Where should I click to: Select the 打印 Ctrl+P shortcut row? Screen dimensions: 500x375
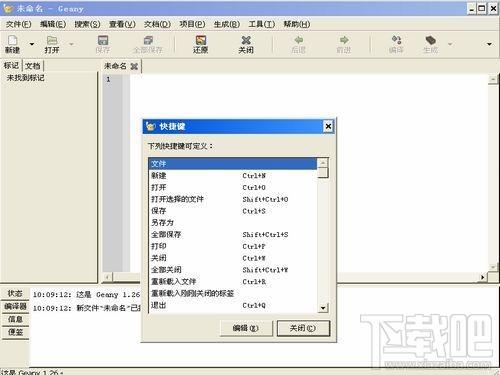[233, 246]
